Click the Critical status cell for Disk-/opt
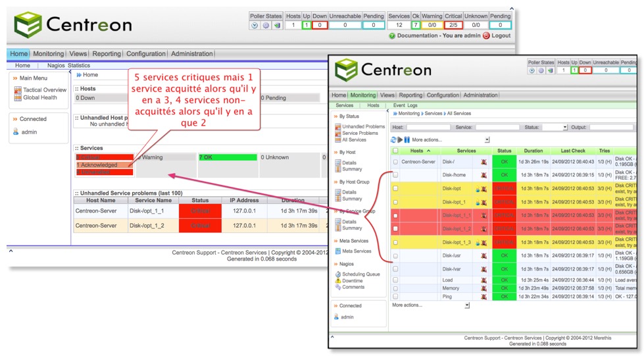Viewport: 644px width, 356px height. click(x=504, y=188)
